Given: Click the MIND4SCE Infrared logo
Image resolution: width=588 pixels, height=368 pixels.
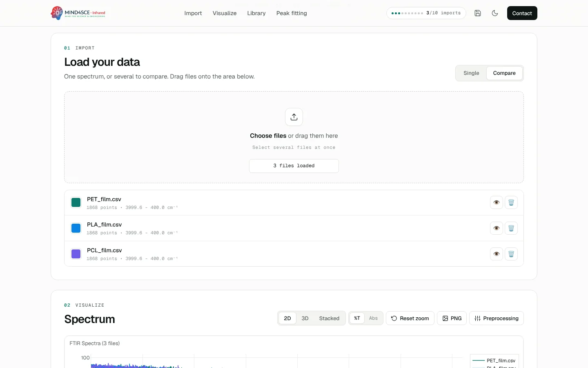Looking at the screenshot, I should coord(78,13).
